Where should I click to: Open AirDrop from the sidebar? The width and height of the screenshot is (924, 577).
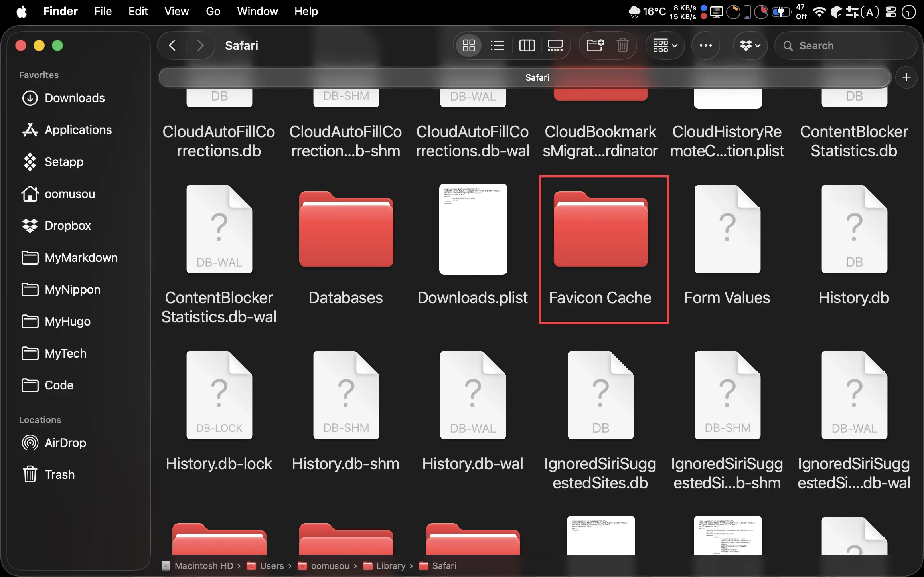tap(65, 442)
